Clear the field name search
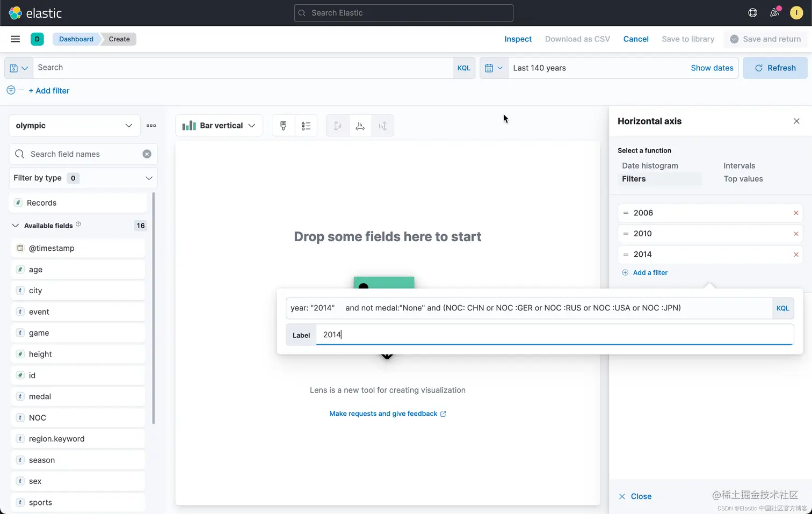 147,154
